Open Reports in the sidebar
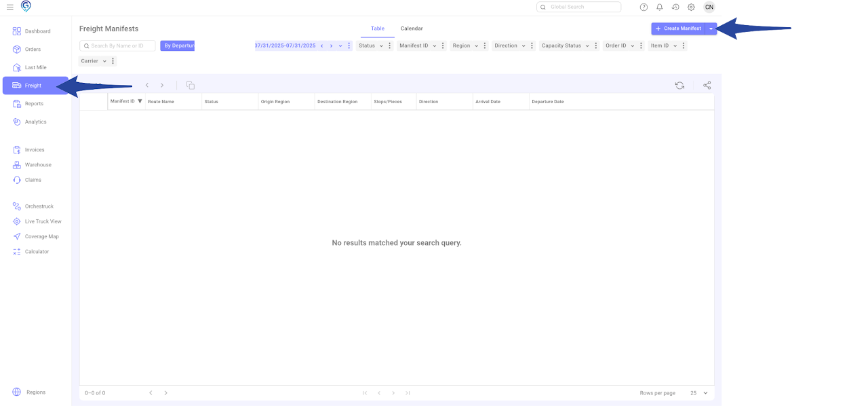Image resolution: width=868 pixels, height=406 pixels. pyautogui.click(x=35, y=104)
